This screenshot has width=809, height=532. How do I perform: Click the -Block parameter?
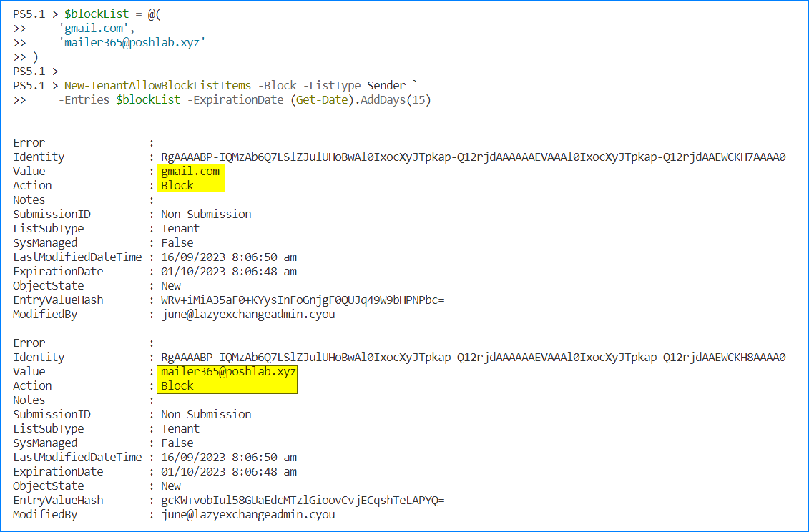277,85
